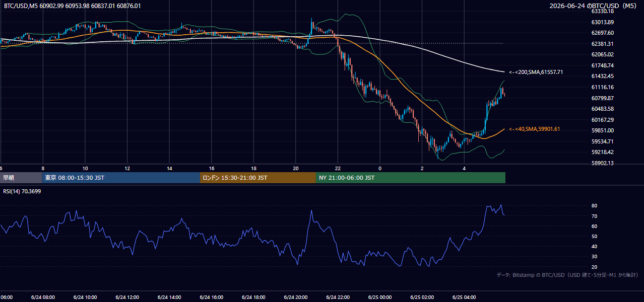Click the 6/24 10:00 time label
This screenshot has height=302, width=644.
click(x=85, y=297)
